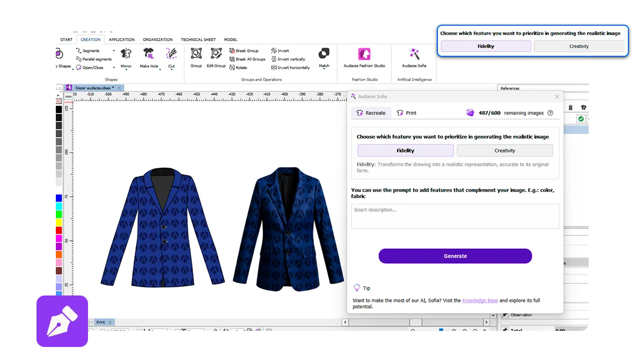Group the selected objects with Group
The width and height of the screenshot is (644, 362).
pyautogui.click(x=196, y=58)
